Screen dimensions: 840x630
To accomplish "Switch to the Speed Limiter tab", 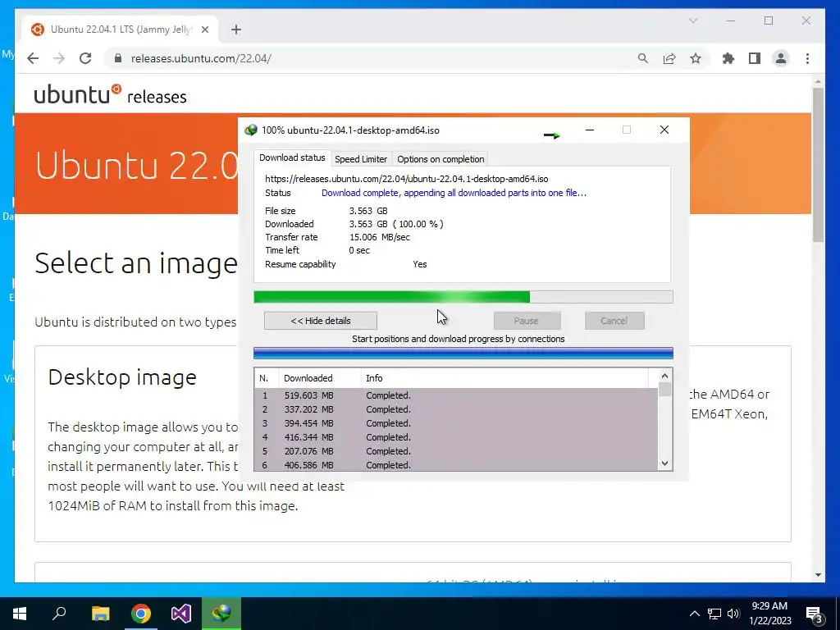I will pyautogui.click(x=361, y=159).
